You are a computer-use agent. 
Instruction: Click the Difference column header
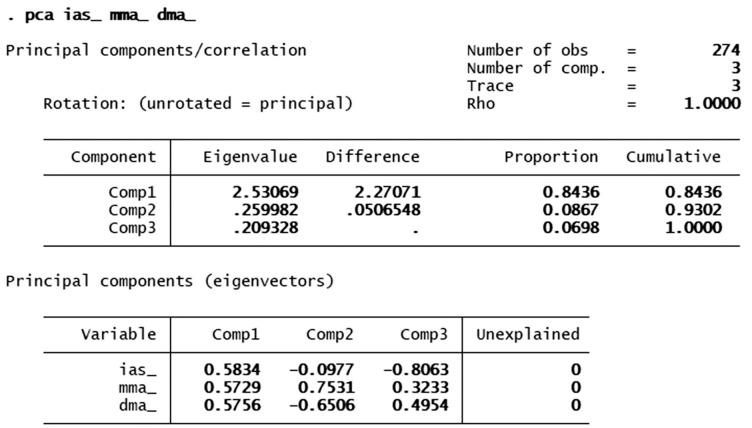(x=372, y=157)
